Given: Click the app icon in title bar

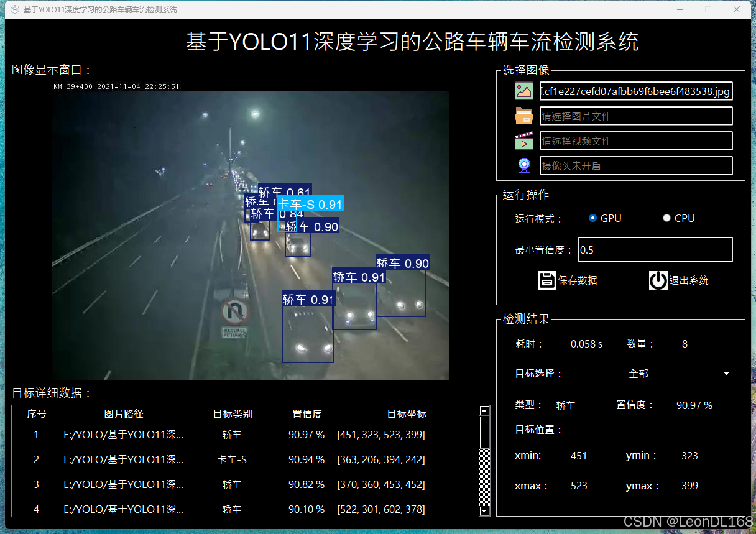Looking at the screenshot, I should pyautogui.click(x=14, y=9).
